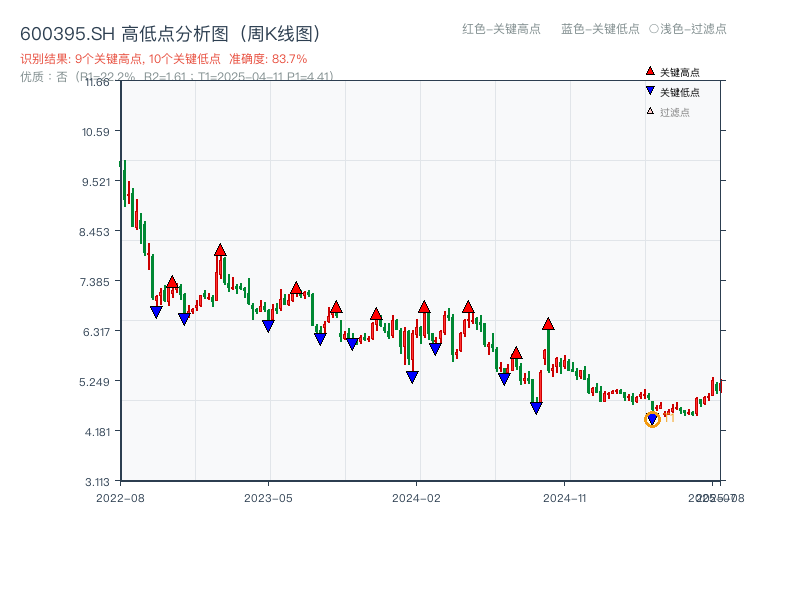Click the 6.317 y-axis label
The image size is (800, 600).
[96, 332]
